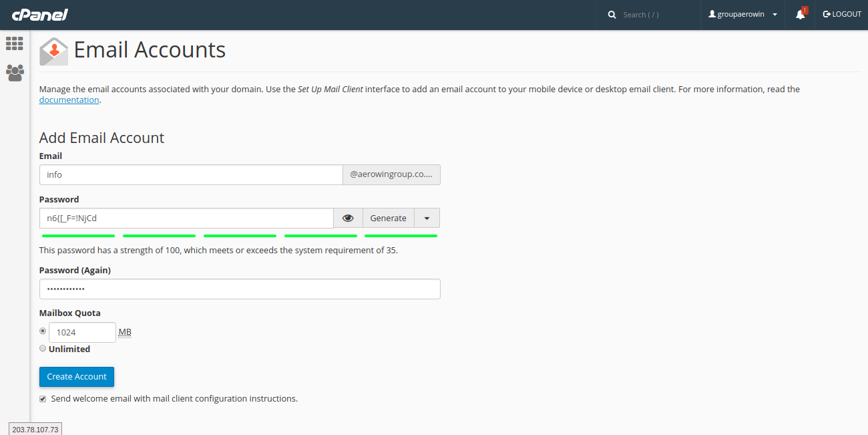This screenshot has height=435, width=868.
Task: Open the @aerowingroup domain selector
Action: [x=391, y=175]
